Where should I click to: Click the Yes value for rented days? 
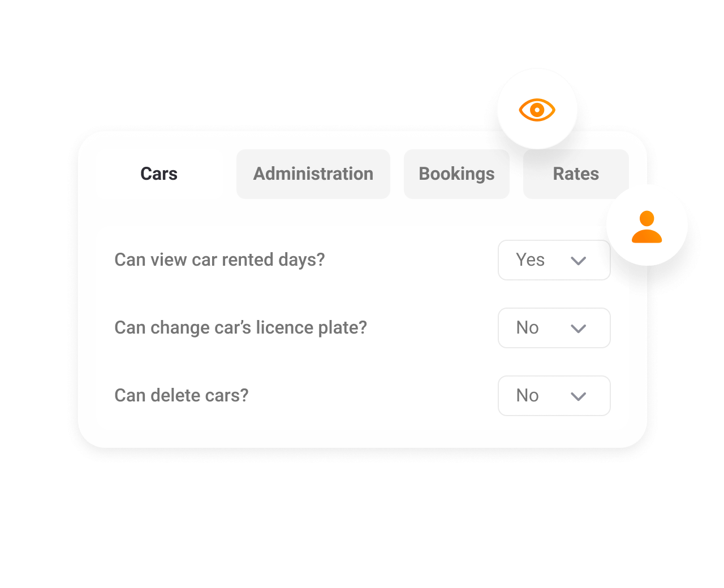pos(530,260)
